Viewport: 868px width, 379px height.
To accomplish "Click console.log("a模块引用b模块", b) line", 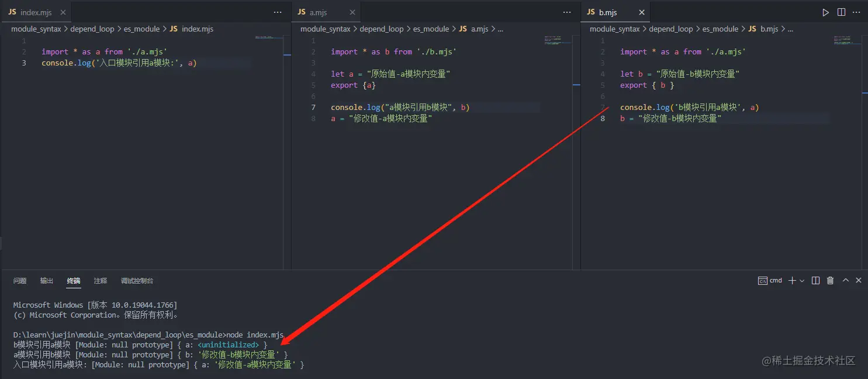I will tap(400, 107).
